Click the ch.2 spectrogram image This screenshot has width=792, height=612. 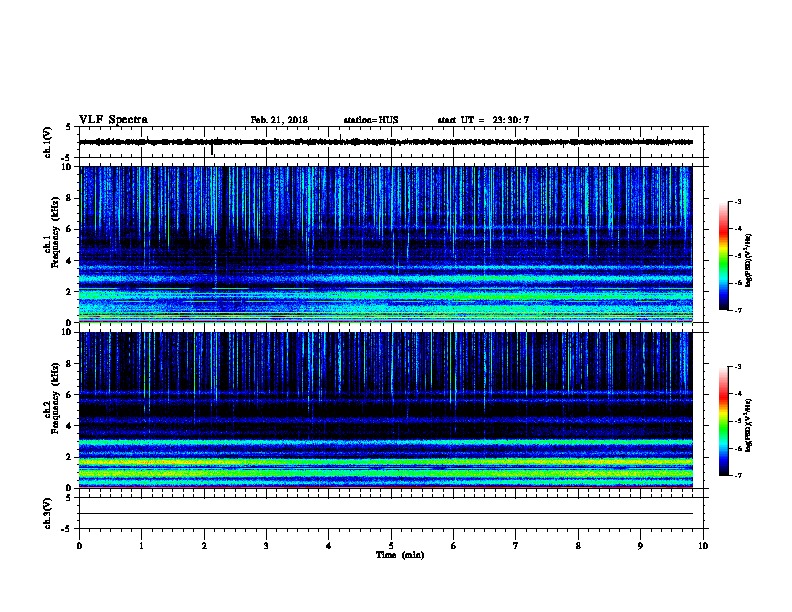point(386,410)
